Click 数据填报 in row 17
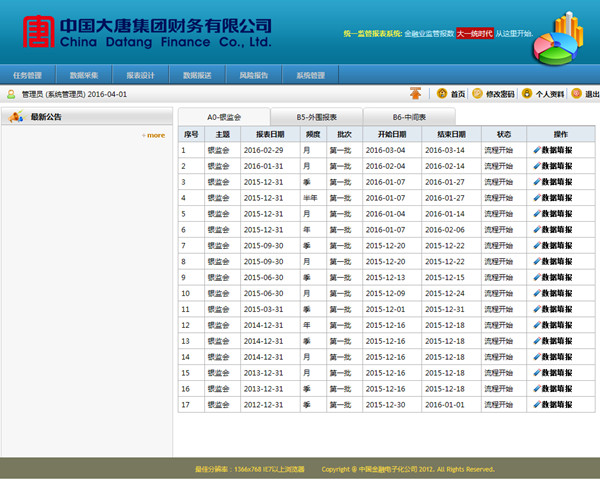This screenshot has height=479, width=600. [553, 405]
